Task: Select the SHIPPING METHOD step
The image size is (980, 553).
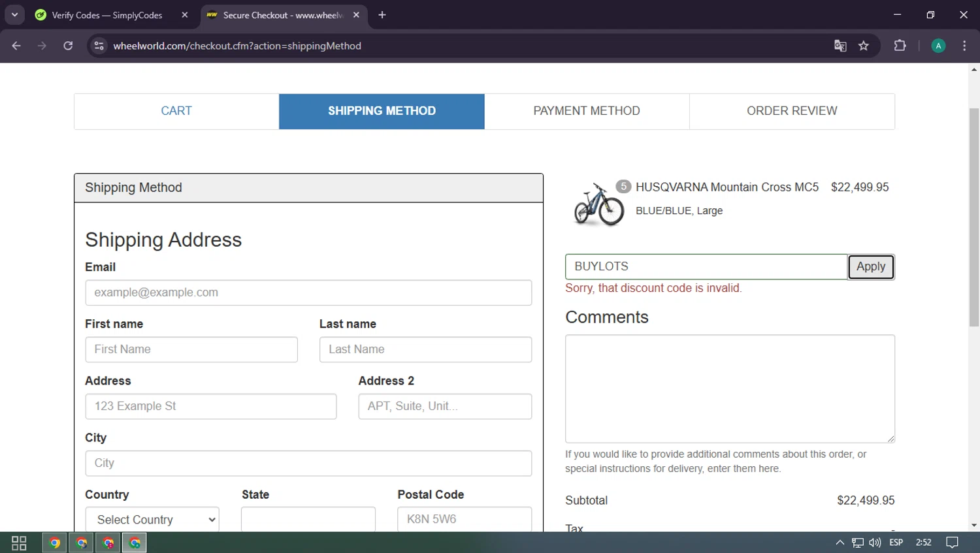Action: pyautogui.click(x=382, y=111)
